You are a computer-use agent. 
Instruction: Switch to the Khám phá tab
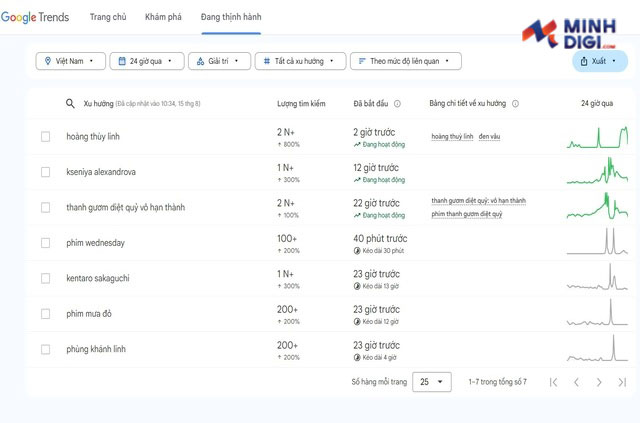pyautogui.click(x=163, y=17)
